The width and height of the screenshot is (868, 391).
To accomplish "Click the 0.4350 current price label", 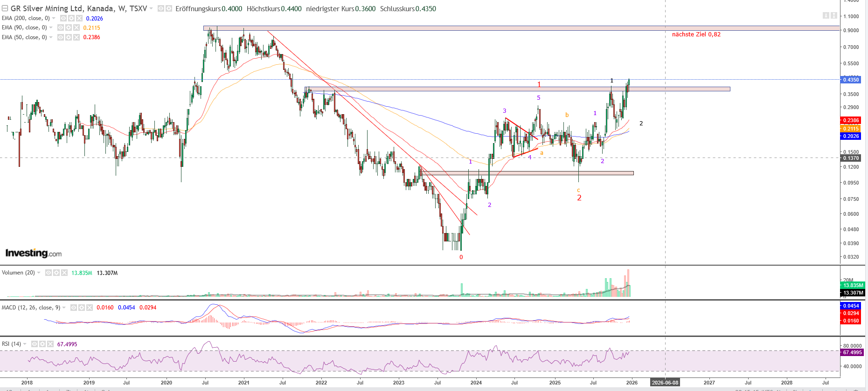I will (851, 80).
